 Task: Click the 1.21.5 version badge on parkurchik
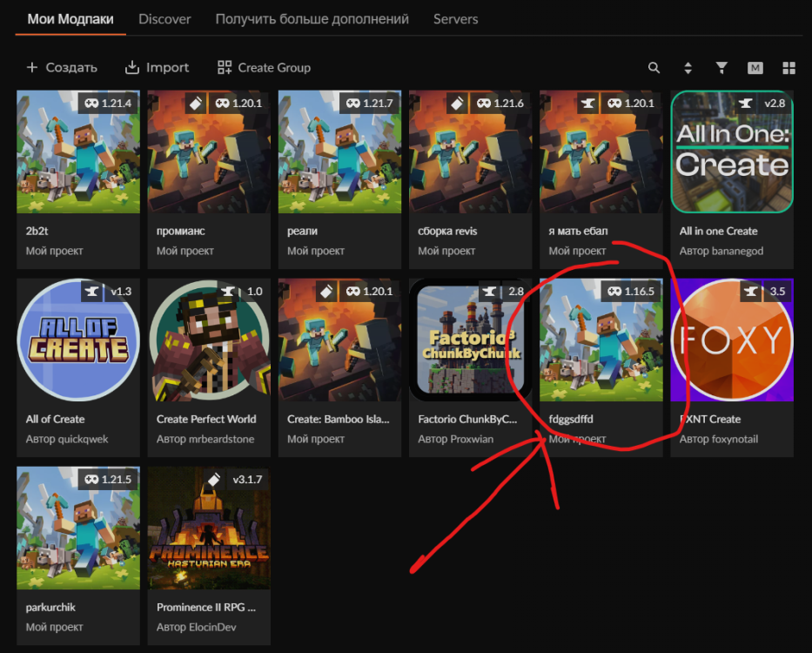point(108,480)
